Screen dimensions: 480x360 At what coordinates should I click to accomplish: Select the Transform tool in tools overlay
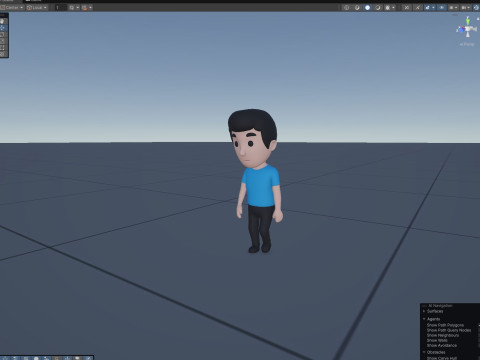tap(3, 54)
